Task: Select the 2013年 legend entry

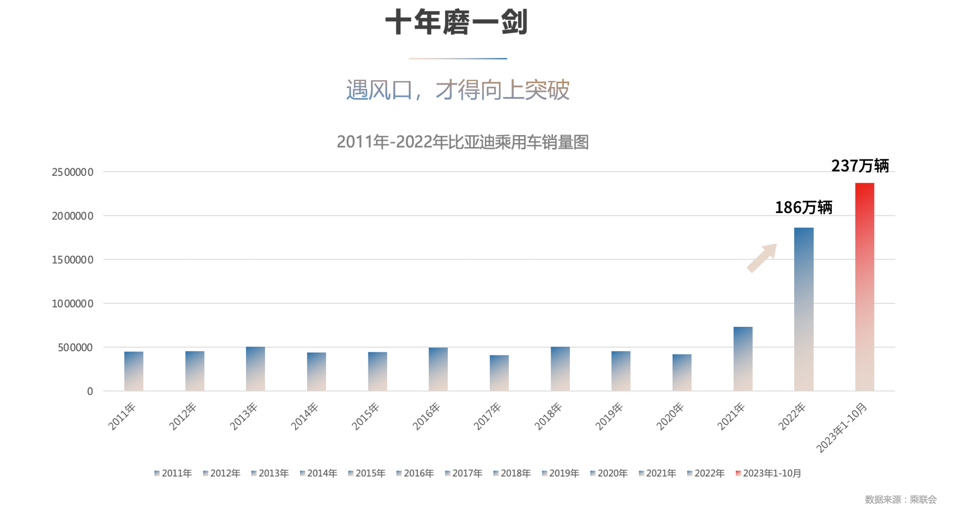Action: (270, 473)
